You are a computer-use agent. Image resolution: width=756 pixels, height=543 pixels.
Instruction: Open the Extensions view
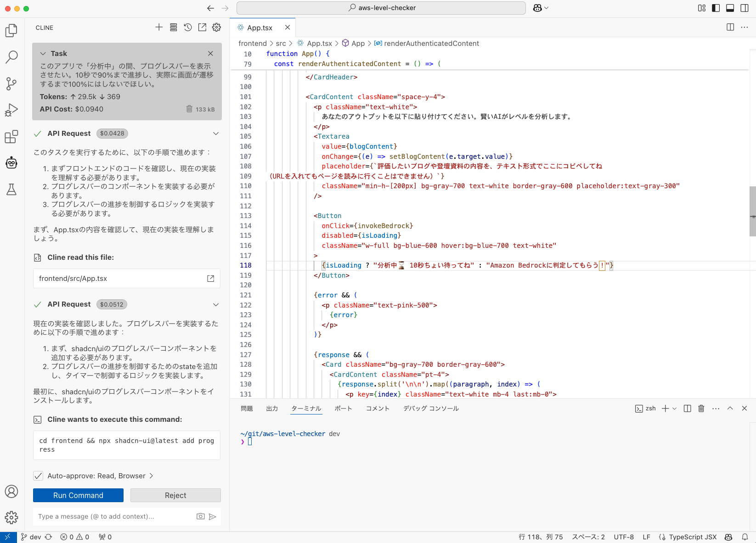11,137
